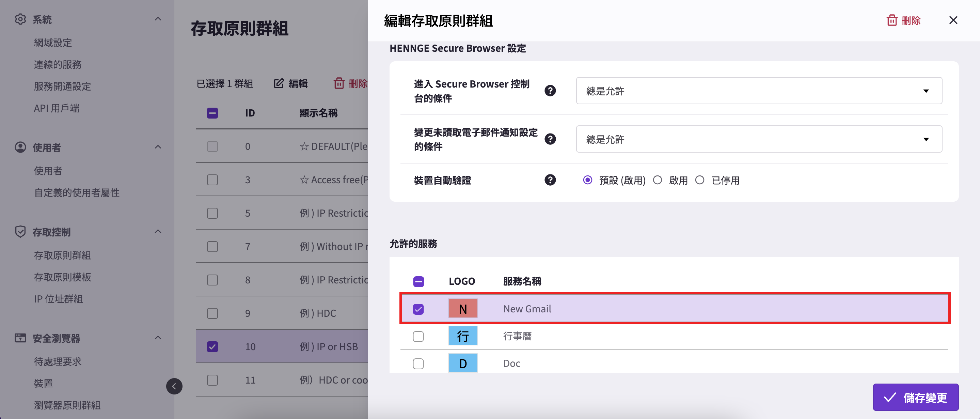Click help icon next to 裝置自動驗證
The image size is (980, 419).
(x=550, y=180)
